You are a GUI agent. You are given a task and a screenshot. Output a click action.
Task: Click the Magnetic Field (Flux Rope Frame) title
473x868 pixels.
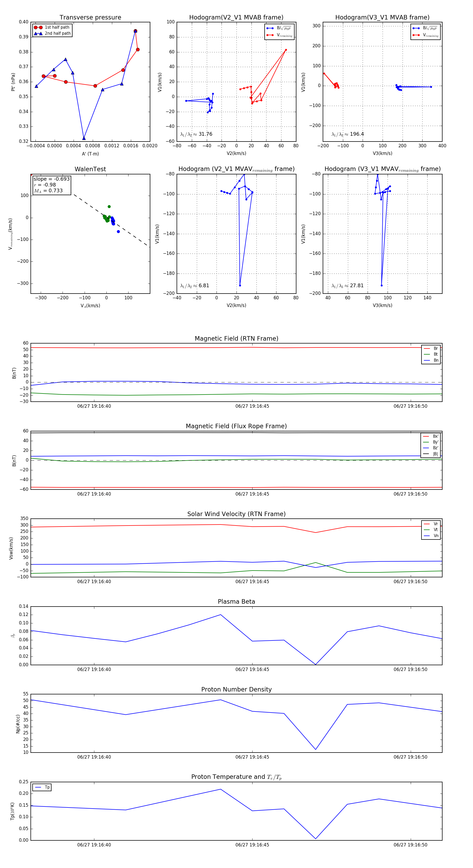click(236, 426)
